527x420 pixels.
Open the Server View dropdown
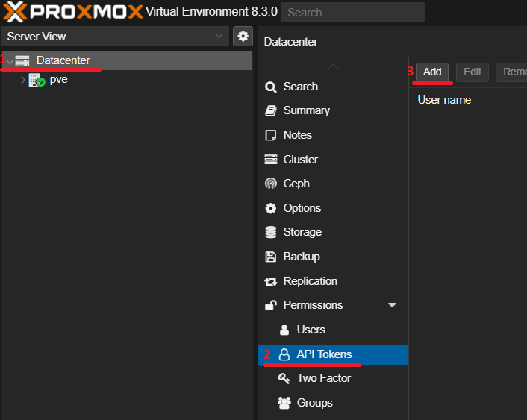click(x=115, y=37)
